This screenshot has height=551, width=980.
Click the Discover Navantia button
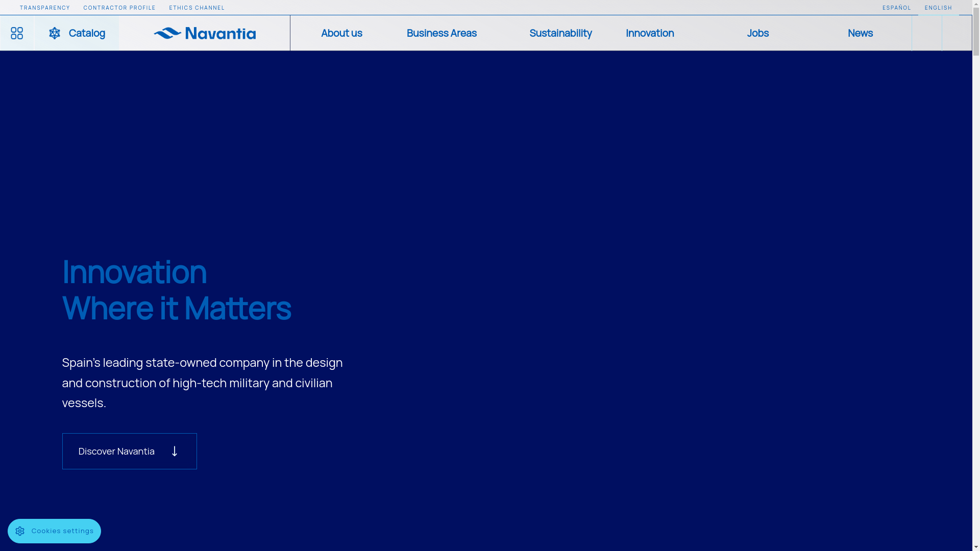(x=130, y=452)
